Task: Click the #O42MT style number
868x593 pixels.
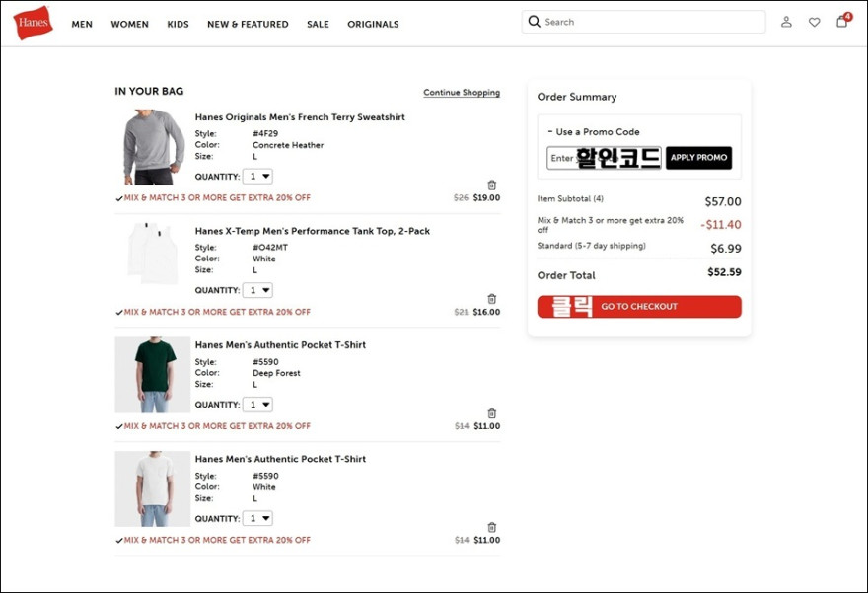Action: click(270, 248)
